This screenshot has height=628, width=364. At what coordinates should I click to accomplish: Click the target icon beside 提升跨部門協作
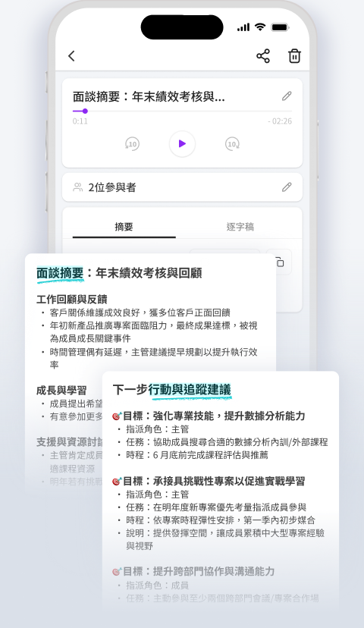[117, 572]
